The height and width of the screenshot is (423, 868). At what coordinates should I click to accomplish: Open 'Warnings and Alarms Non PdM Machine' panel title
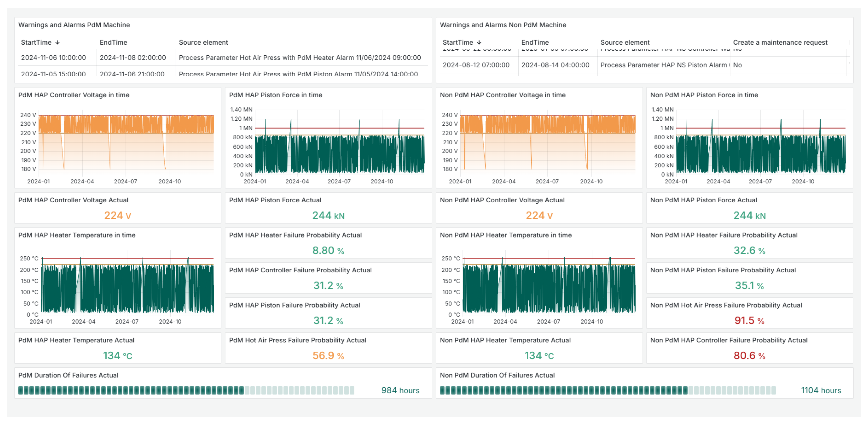pos(503,25)
